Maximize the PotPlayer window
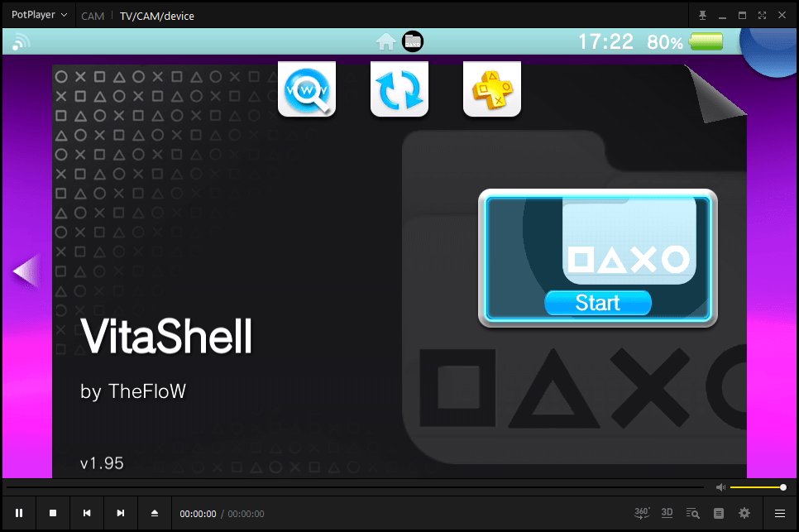799x532 pixels. coord(742,15)
